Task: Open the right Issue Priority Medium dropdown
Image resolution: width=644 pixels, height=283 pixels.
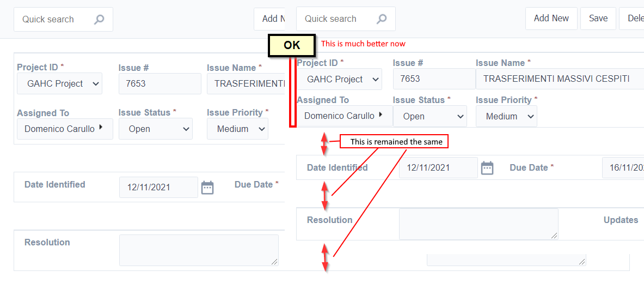Action: tap(506, 116)
